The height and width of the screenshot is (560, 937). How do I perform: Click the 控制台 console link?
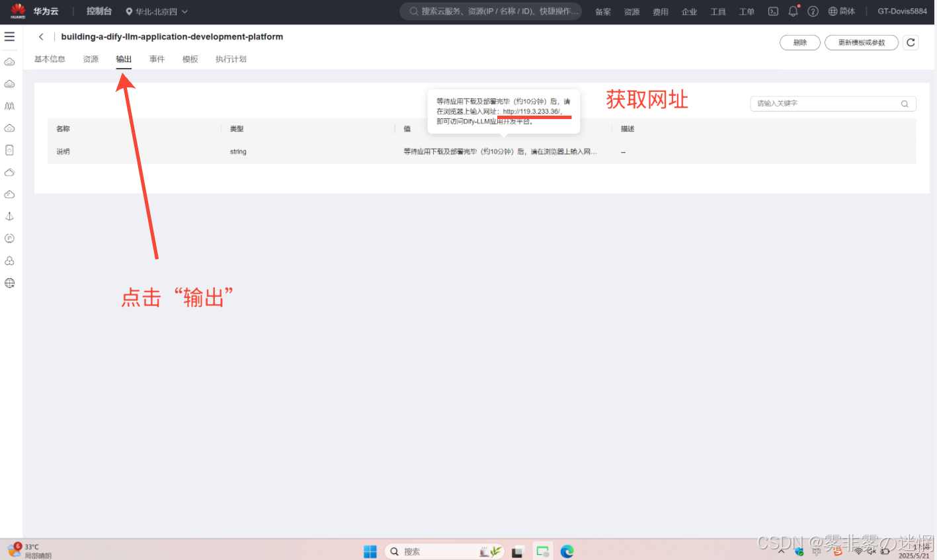point(99,11)
